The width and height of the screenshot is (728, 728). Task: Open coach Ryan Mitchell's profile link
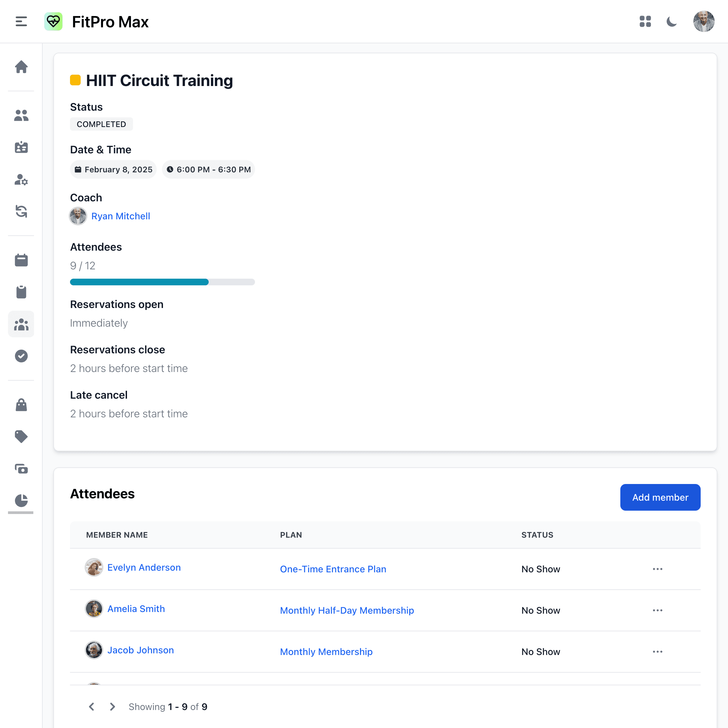(x=121, y=216)
